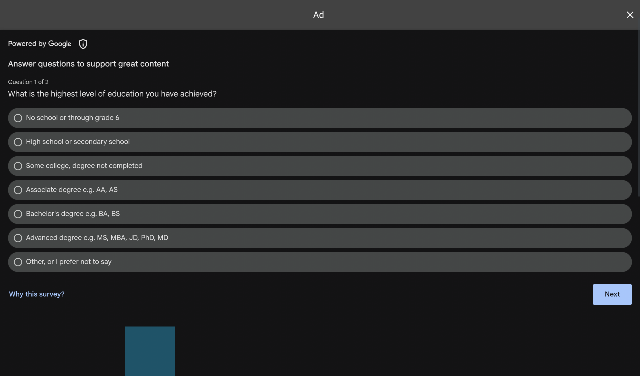Click the 'Associate degree e.g. AA, AS' label text
Image resolution: width=640 pixels, height=376 pixels.
coord(71,190)
